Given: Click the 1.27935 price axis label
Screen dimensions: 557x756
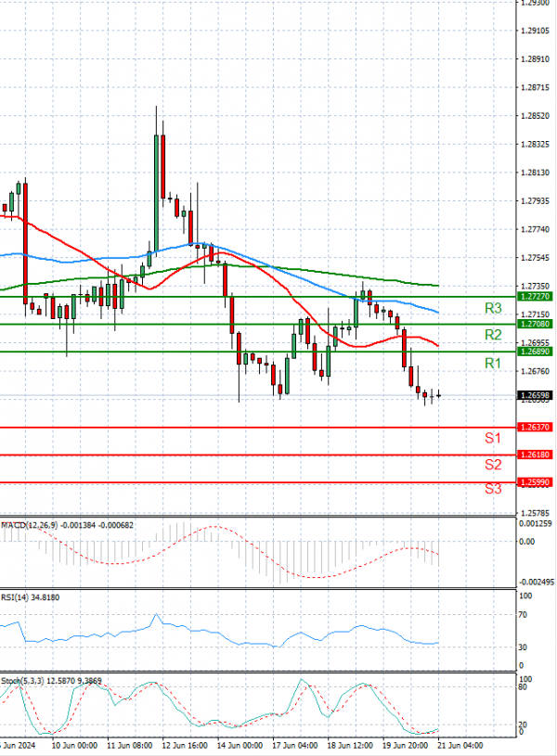Looking at the screenshot, I should tap(536, 201).
